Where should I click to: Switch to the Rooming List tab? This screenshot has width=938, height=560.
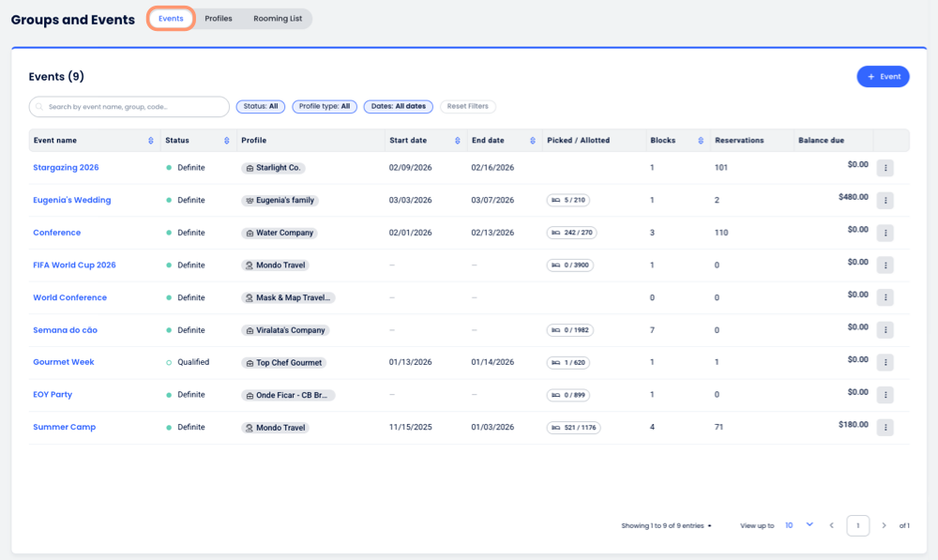(x=278, y=19)
